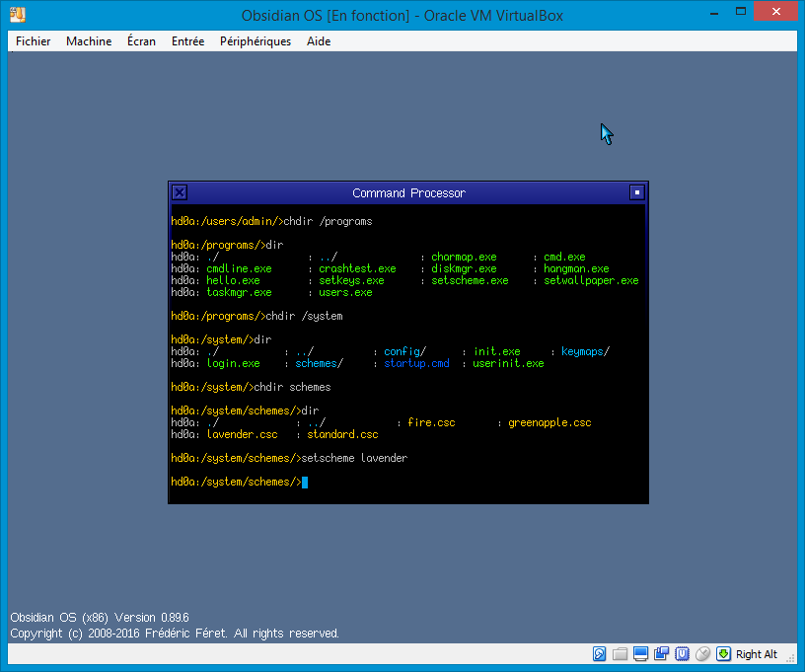805x672 pixels.
Task: Click standard.csc scheme file
Action: pyautogui.click(x=342, y=434)
